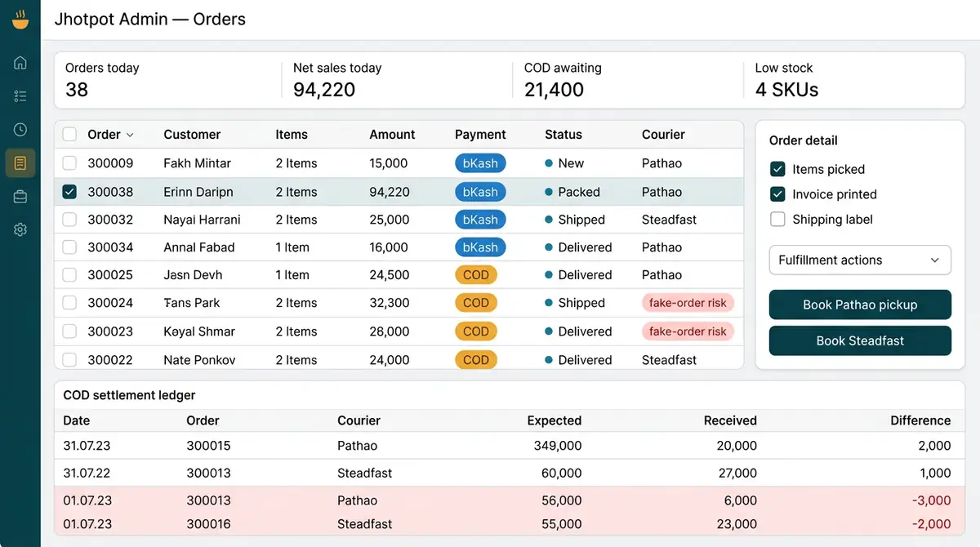The height and width of the screenshot is (547, 980).
Task: Check the box for order 300023
Action: coord(69,331)
